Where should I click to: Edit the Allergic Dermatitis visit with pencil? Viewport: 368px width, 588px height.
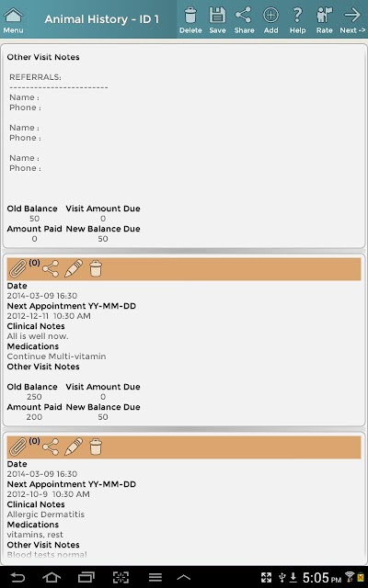pyautogui.click(x=74, y=447)
